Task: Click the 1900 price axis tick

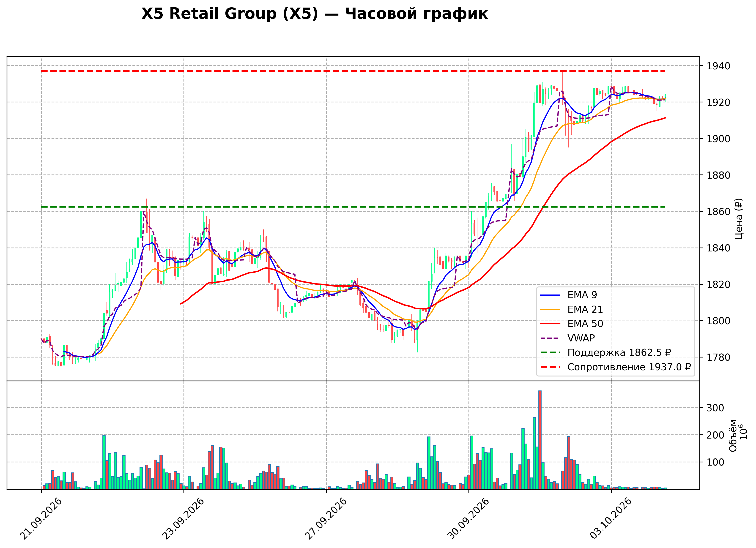Action: coord(719,139)
